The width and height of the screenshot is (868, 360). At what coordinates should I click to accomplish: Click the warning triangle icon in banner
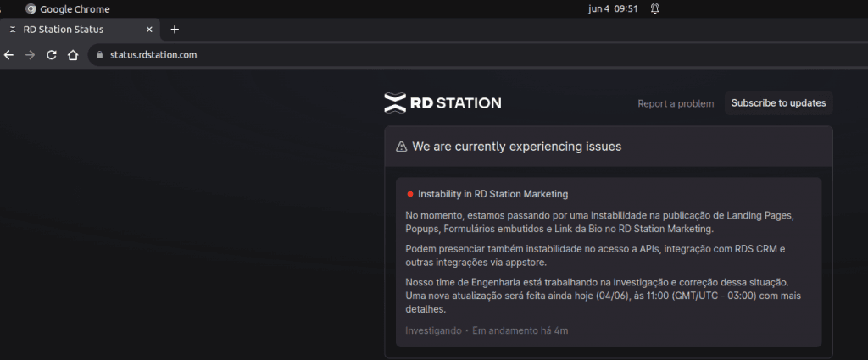[x=401, y=147]
